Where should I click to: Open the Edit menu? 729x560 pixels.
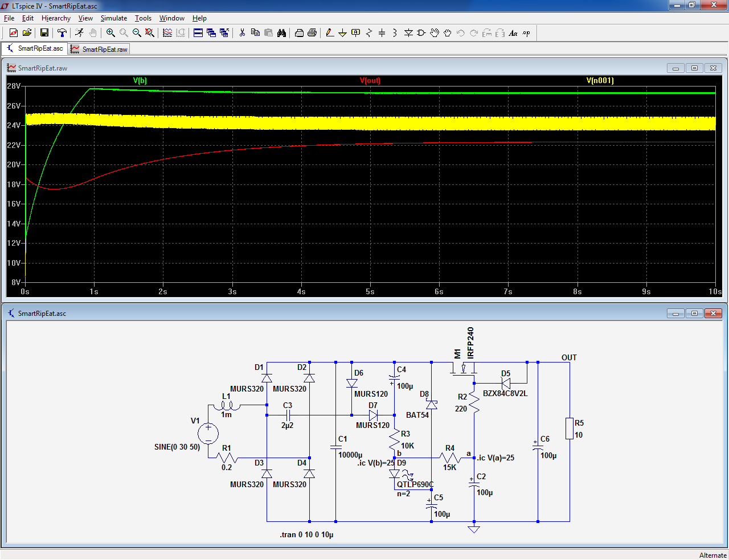28,18
